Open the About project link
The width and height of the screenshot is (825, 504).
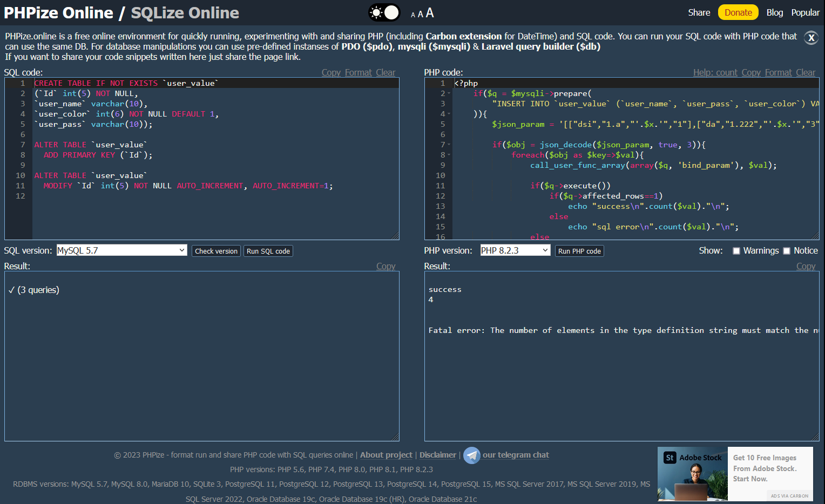coord(386,455)
